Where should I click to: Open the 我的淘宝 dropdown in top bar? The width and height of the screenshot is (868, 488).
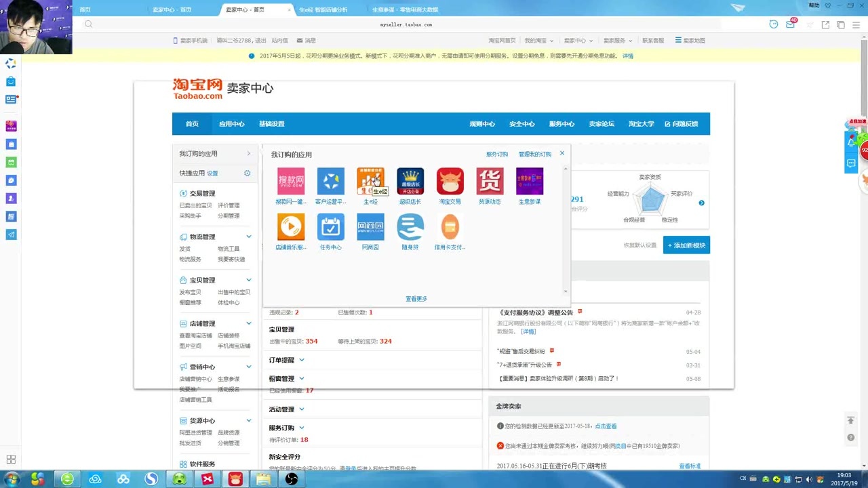539,41
